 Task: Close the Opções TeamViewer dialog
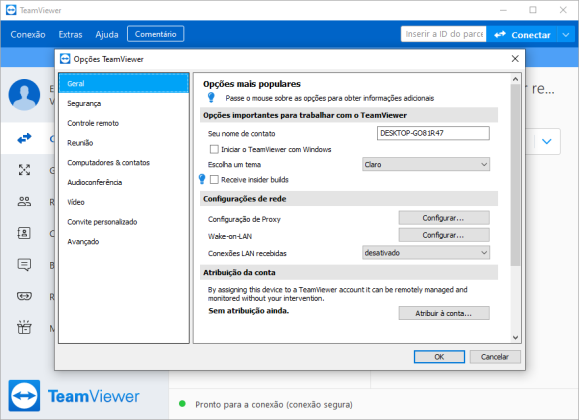coord(515,59)
